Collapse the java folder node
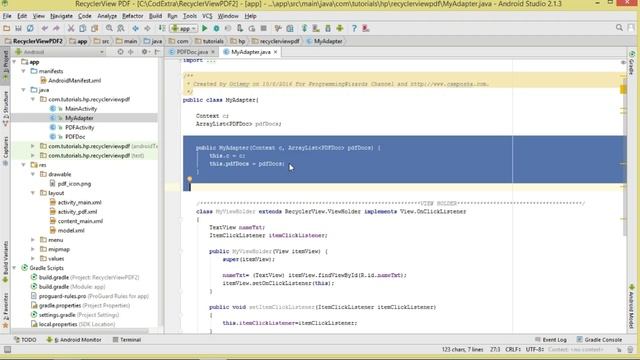640x360 pixels. pos(24,90)
